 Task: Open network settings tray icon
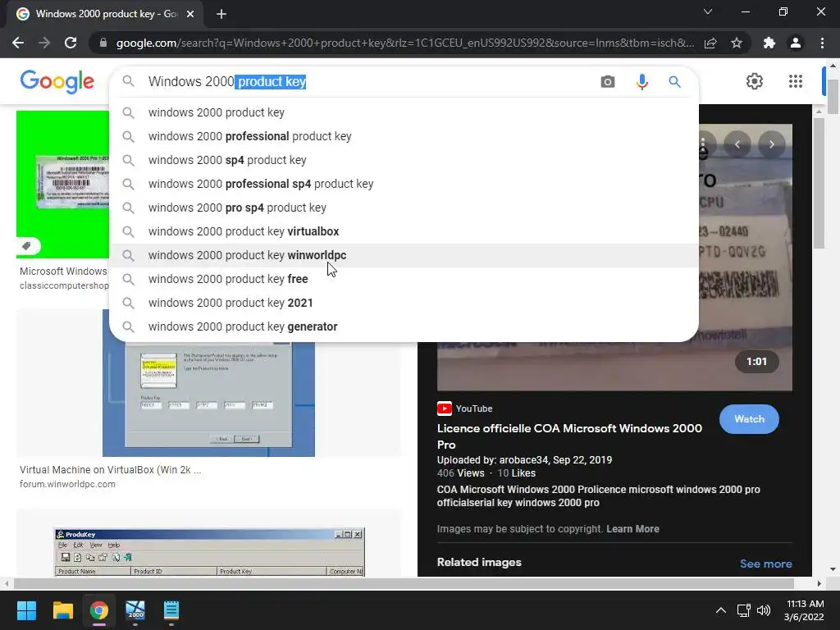[x=743, y=610]
